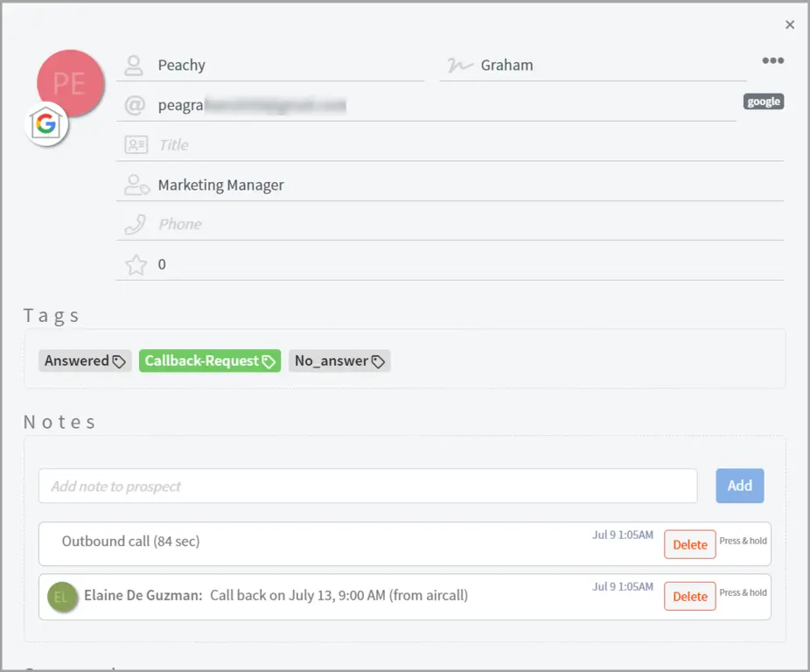This screenshot has width=810, height=672.
Task: Click the Tags section heading
Action: coord(51,316)
